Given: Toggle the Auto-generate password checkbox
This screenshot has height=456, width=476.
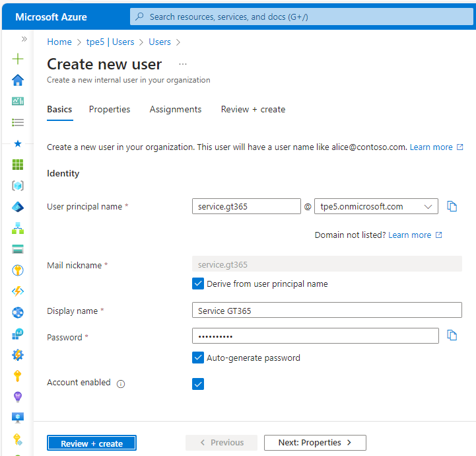Looking at the screenshot, I should click(x=198, y=358).
